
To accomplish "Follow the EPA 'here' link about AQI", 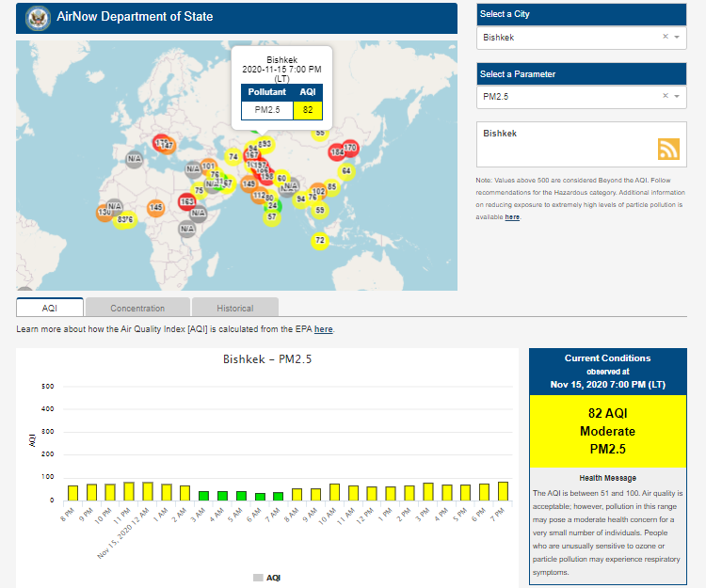I will click(x=323, y=329).
